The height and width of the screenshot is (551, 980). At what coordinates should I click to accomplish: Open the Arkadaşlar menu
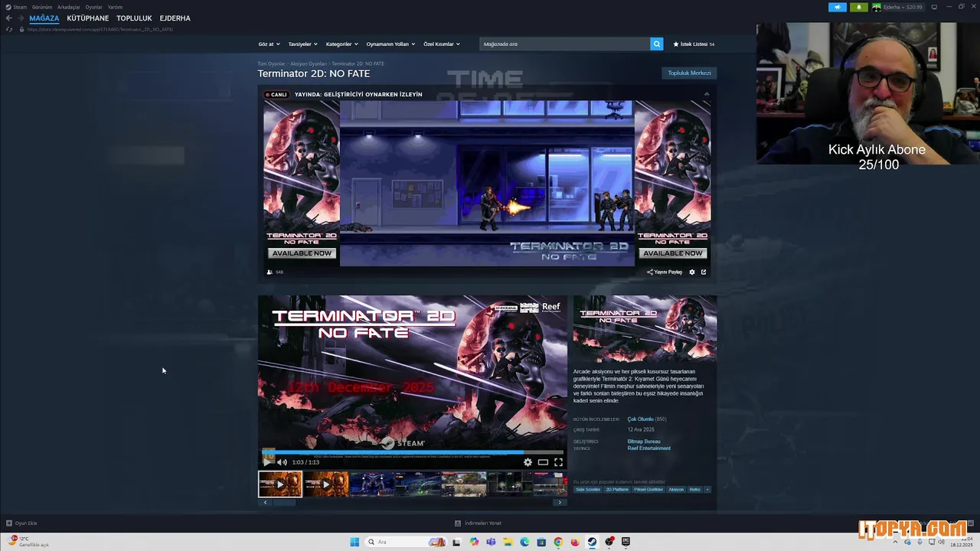[69, 7]
